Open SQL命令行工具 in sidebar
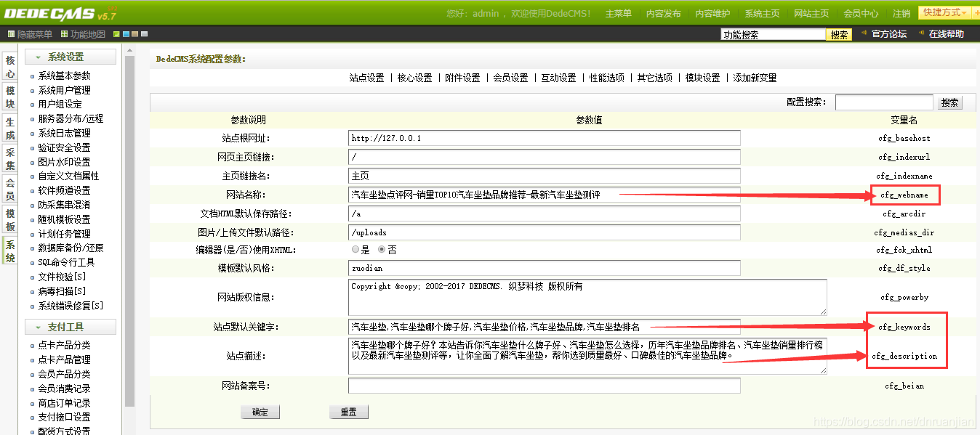 (66, 262)
